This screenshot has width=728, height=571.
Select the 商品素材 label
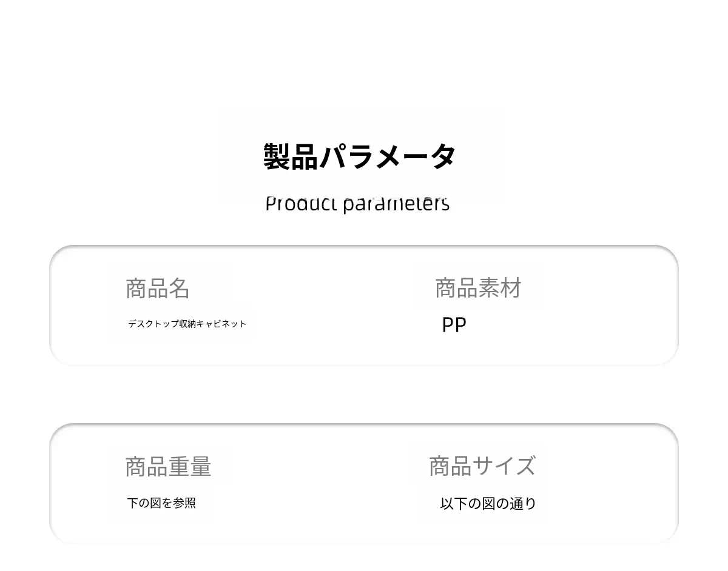[478, 289]
